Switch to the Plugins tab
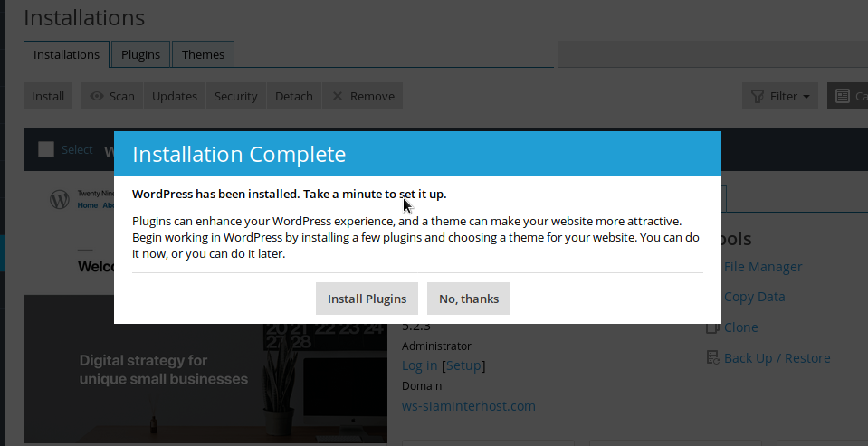This screenshot has height=446, width=868. [x=140, y=54]
